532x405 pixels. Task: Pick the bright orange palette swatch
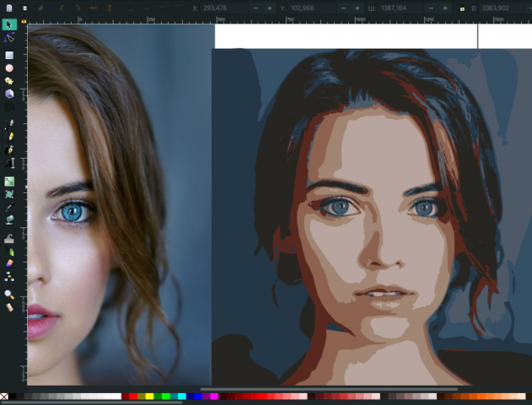coord(481,397)
